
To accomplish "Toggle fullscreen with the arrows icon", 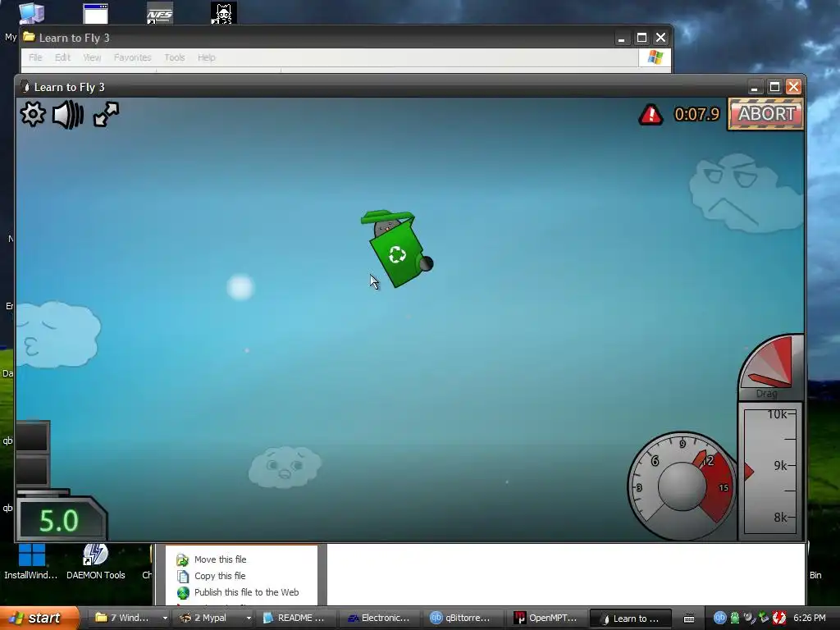I will (x=106, y=114).
